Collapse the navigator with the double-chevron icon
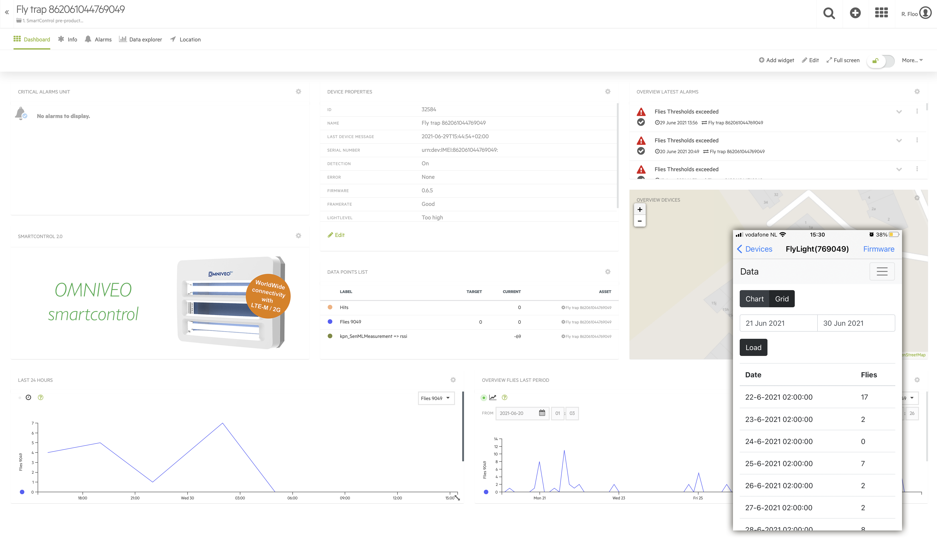The height and width of the screenshot is (560, 937). [7, 12]
